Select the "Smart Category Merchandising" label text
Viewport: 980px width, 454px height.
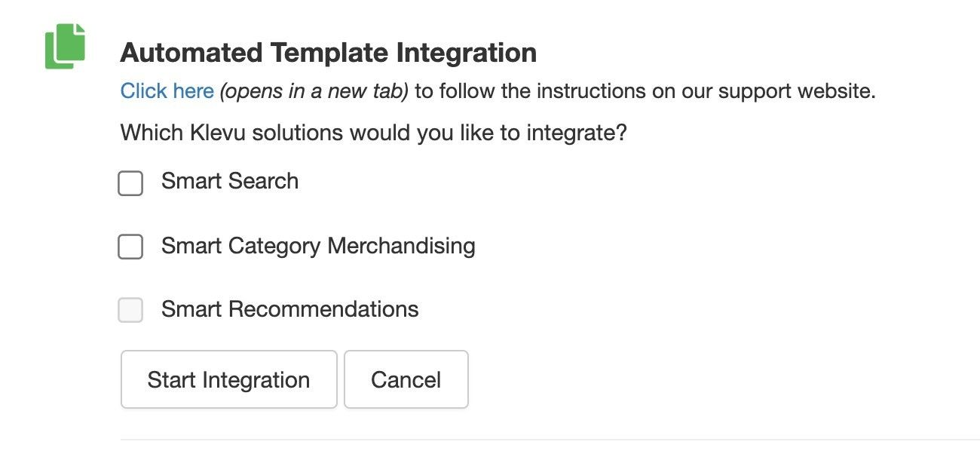coord(318,246)
